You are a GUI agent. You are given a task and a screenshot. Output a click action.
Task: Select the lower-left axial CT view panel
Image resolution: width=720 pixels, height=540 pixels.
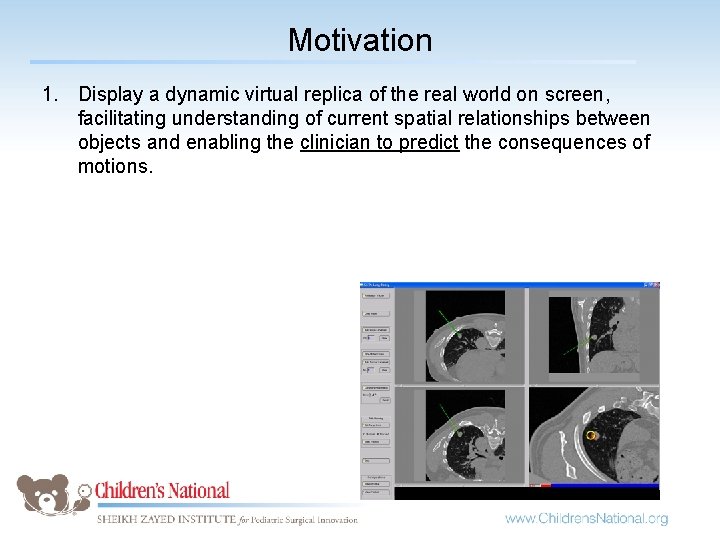pos(460,435)
